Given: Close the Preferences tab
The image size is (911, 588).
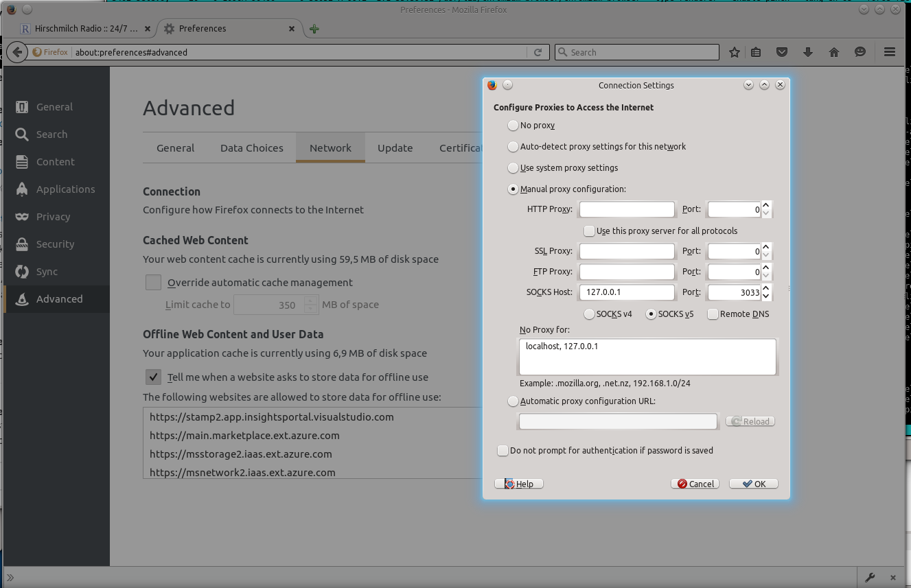Looking at the screenshot, I should pos(292,29).
